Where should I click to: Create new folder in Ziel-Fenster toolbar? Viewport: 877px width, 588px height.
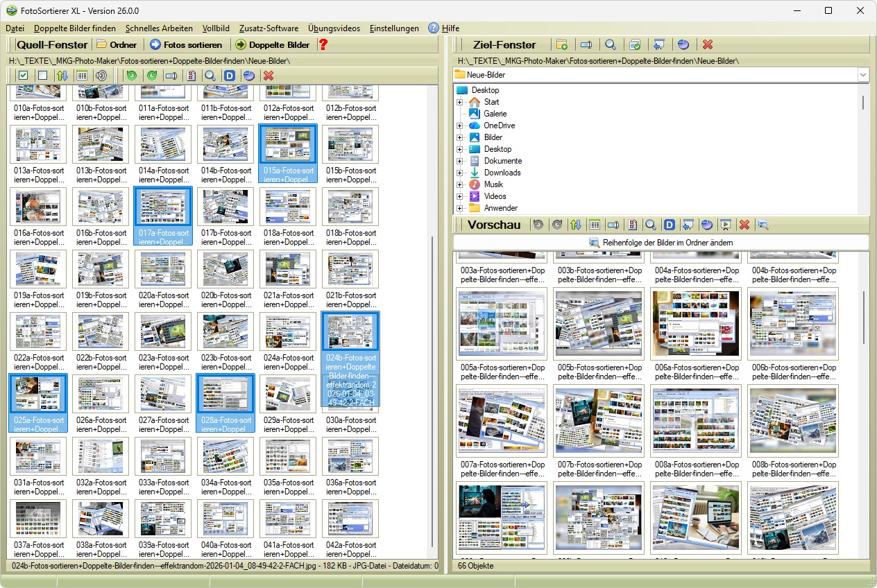pos(562,45)
